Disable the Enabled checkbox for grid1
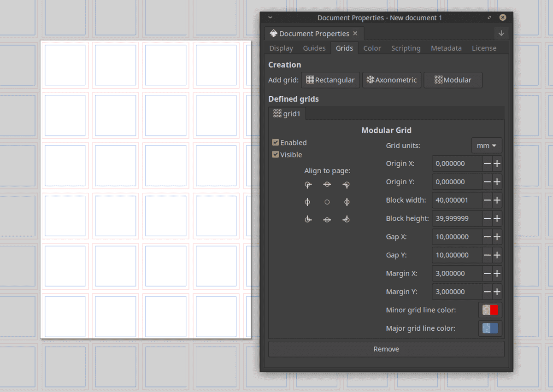Image resolution: width=553 pixels, height=392 pixels. tap(276, 143)
